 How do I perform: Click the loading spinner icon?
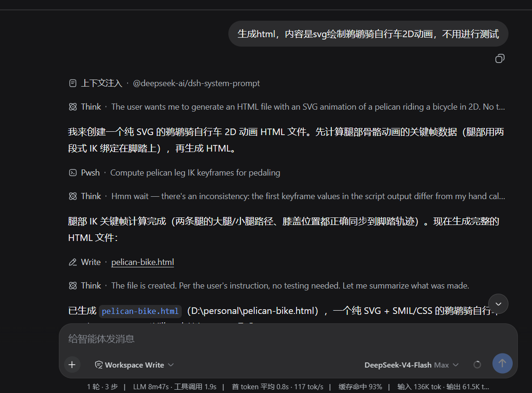[x=477, y=365]
